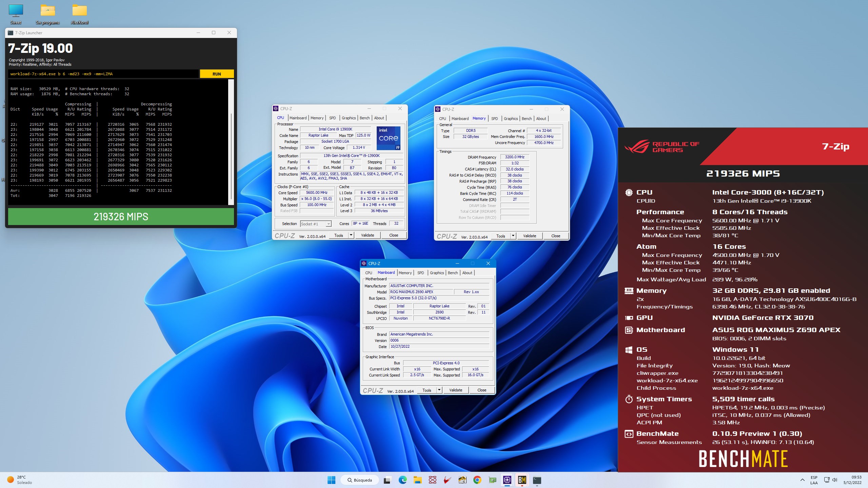Click the green 219326 MIPS result bar
Viewport: 868px width, 488px height.
coord(121,217)
